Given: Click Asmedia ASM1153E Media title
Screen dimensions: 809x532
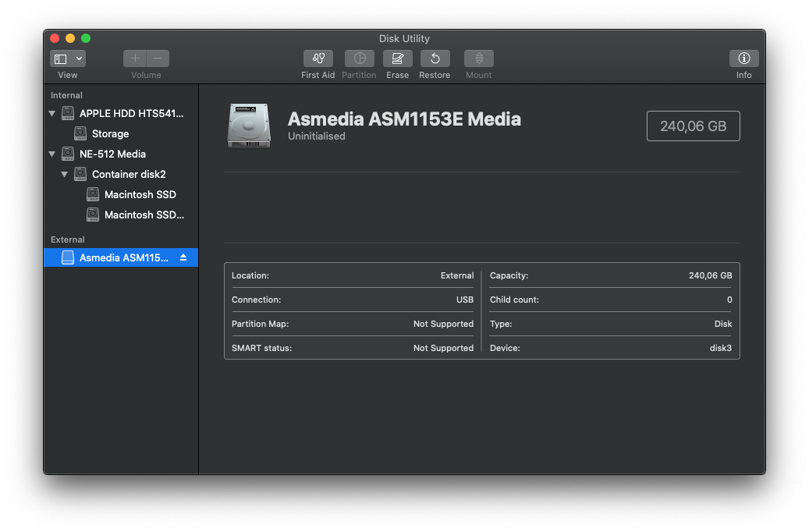Looking at the screenshot, I should 404,119.
